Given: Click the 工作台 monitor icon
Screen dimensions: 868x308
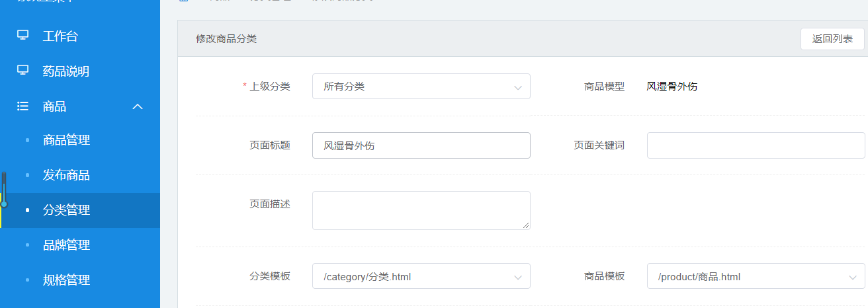Looking at the screenshot, I should click(x=23, y=36).
